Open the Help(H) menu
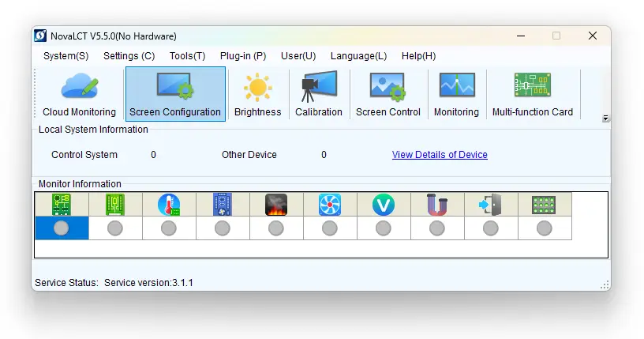 418,56
